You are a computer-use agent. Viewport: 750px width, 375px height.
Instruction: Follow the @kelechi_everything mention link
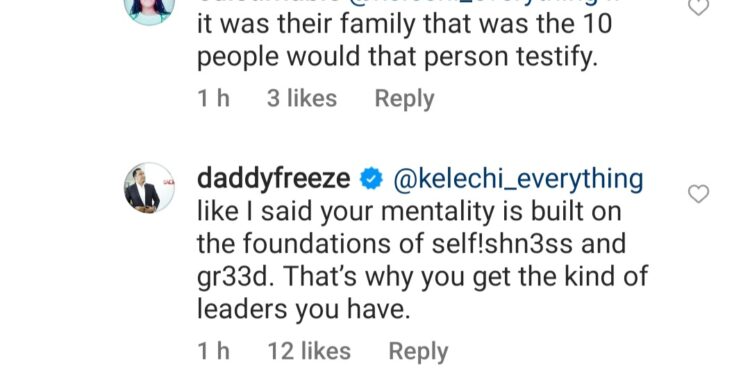[518, 179]
